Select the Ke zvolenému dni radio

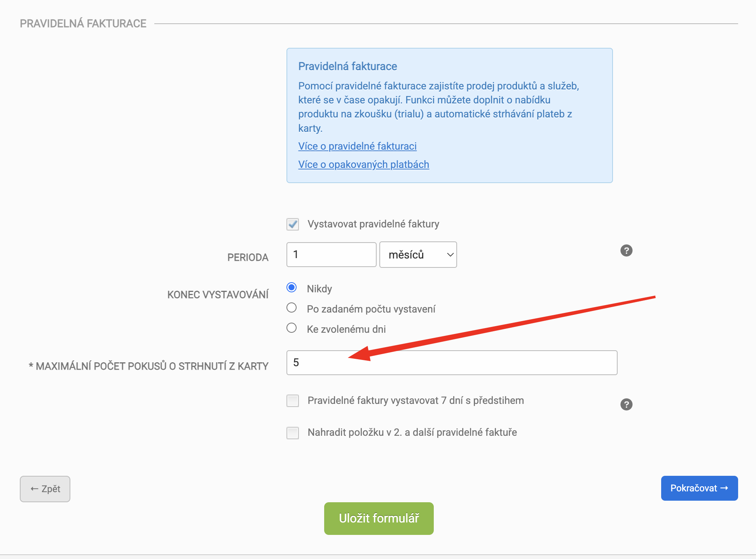coord(292,328)
